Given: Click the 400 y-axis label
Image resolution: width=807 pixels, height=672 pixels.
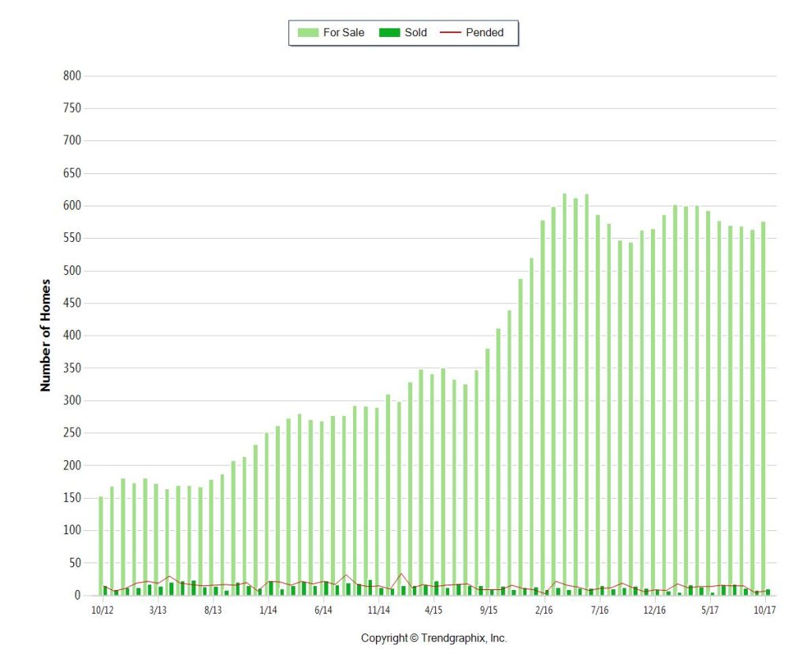Looking at the screenshot, I should click(72, 336).
